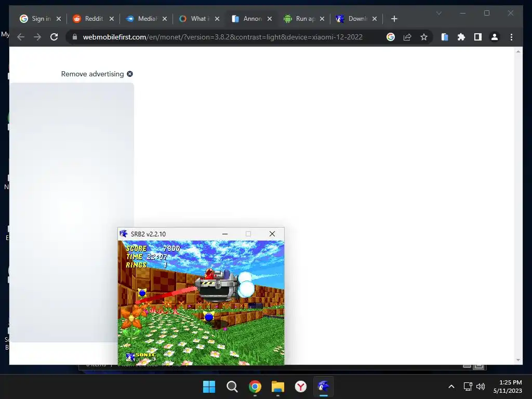
Task: Close the Sign in tab
Action: (x=59, y=19)
